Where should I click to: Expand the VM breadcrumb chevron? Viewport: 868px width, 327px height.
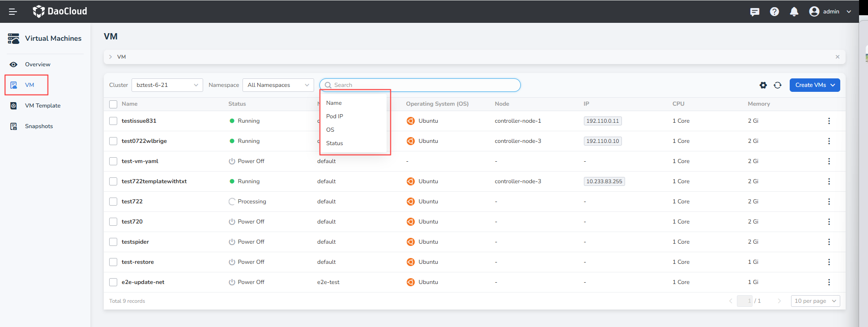(111, 57)
